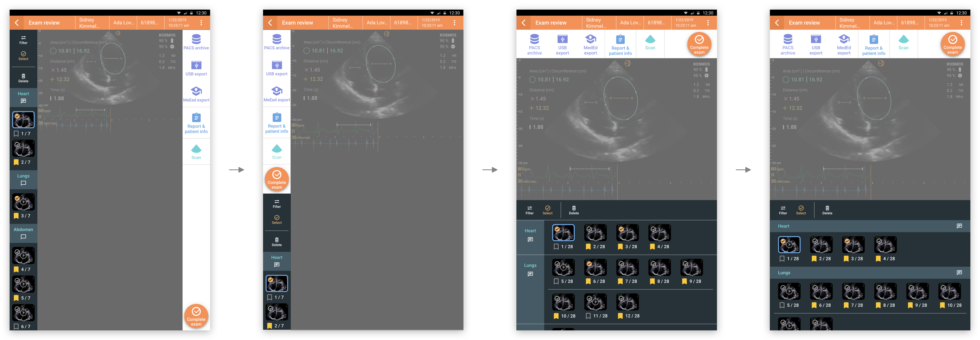Tap Complete exam button in second screen
Image resolution: width=980 pixels, height=340 pixels.
click(x=276, y=179)
